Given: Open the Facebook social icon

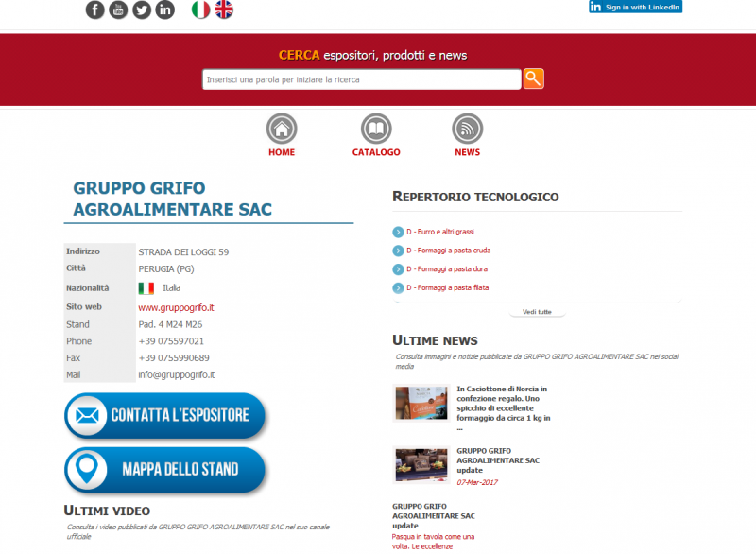Looking at the screenshot, I should 95,9.
